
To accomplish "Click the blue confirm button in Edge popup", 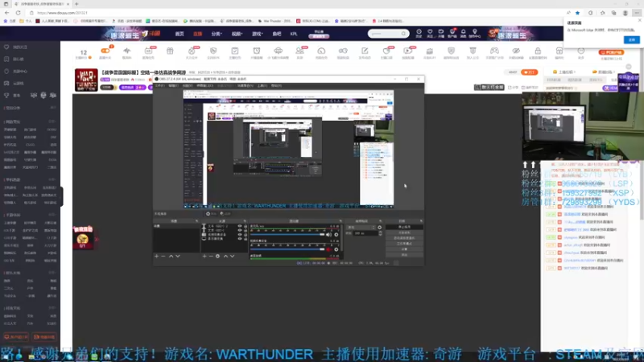I will click(632, 39).
